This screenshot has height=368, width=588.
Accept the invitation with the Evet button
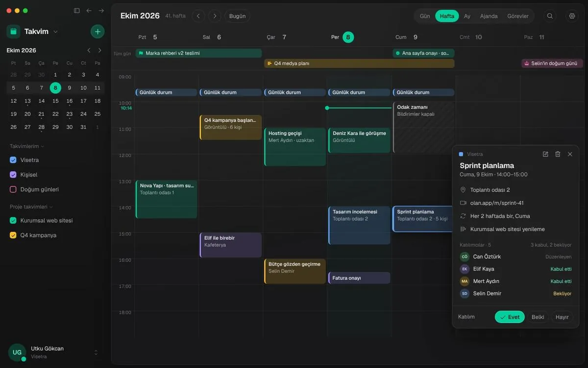pyautogui.click(x=510, y=317)
